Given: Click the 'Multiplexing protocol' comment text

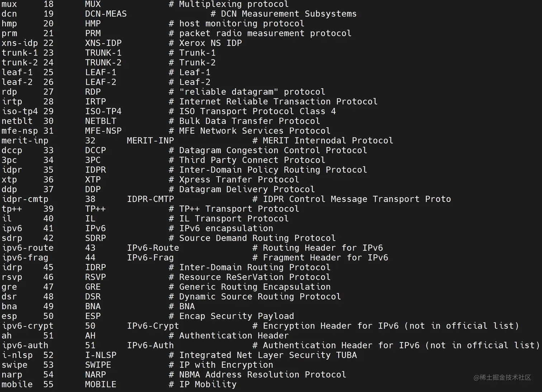Looking at the screenshot, I should [x=234, y=4].
